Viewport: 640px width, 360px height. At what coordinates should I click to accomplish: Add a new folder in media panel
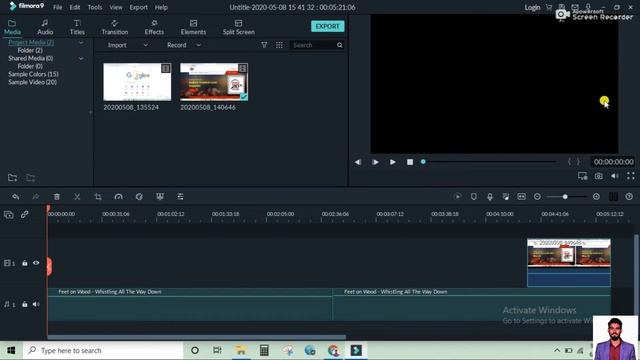[12, 178]
